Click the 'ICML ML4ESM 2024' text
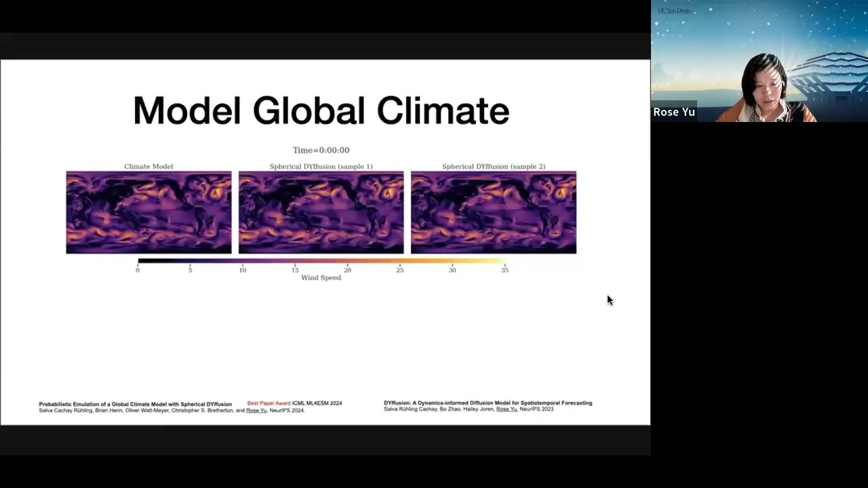Image resolution: width=868 pixels, height=488 pixels. click(x=317, y=403)
